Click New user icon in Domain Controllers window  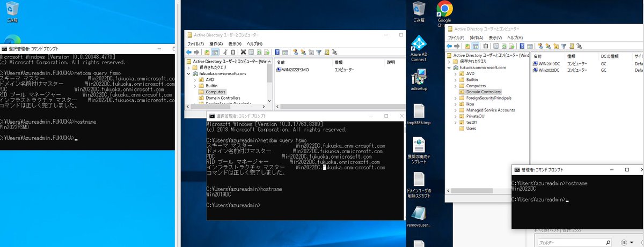point(540,46)
